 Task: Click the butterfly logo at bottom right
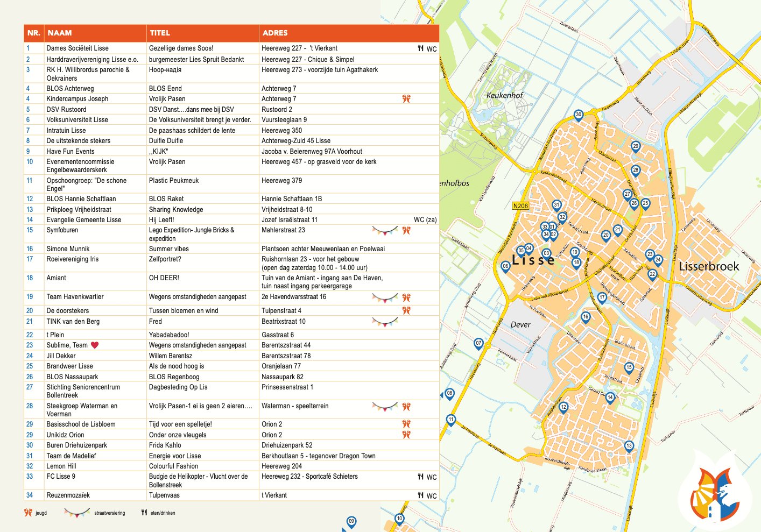[x=714, y=493]
